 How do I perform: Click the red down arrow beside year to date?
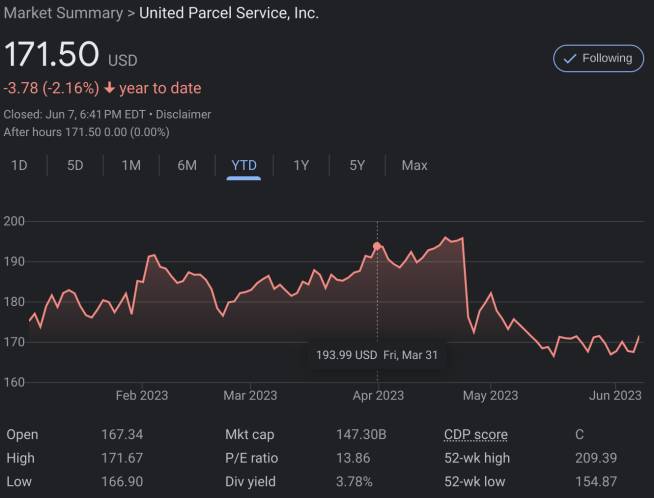(109, 88)
